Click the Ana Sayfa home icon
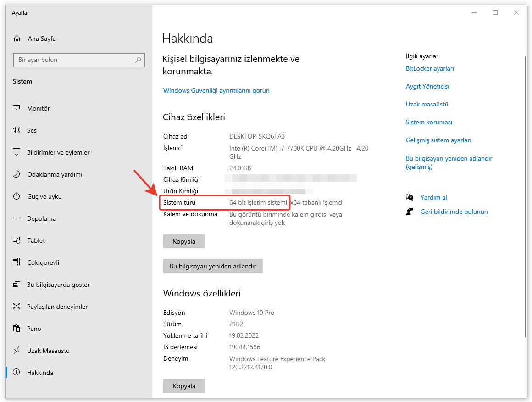Screen dimensions: 532x402 (x=17, y=39)
